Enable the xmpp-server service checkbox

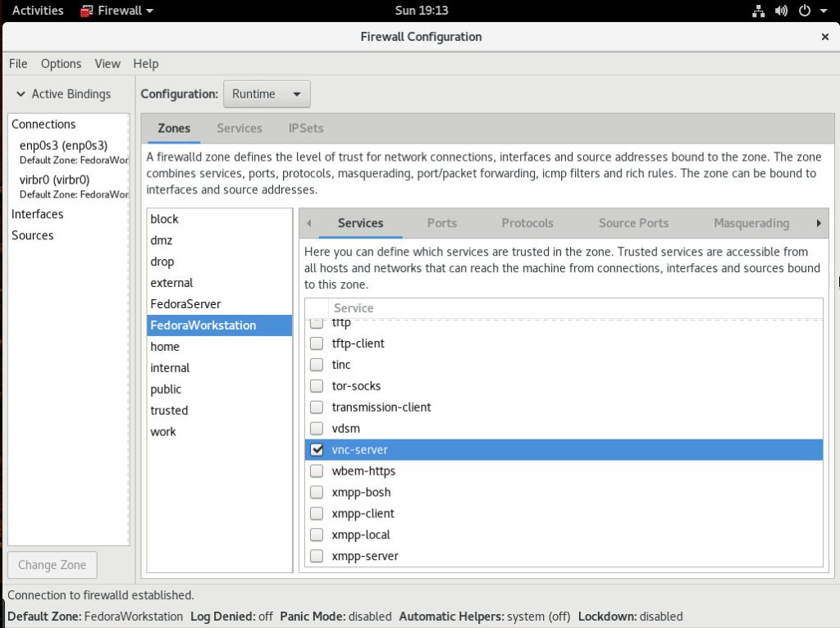pyautogui.click(x=317, y=557)
